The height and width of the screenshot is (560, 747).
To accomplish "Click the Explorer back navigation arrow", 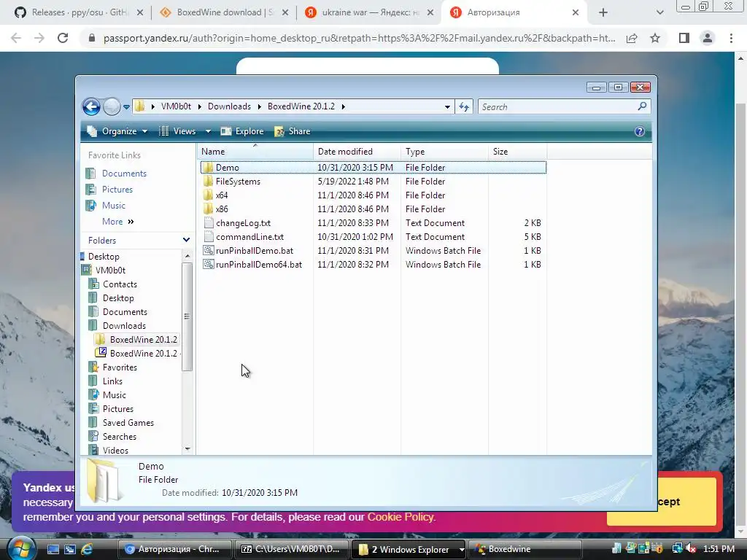I will pos(91,106).
